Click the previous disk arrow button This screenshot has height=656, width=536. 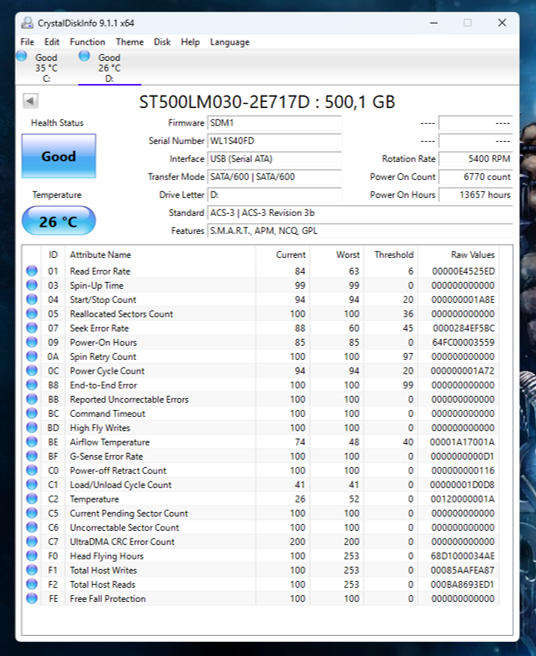[30, 101]
